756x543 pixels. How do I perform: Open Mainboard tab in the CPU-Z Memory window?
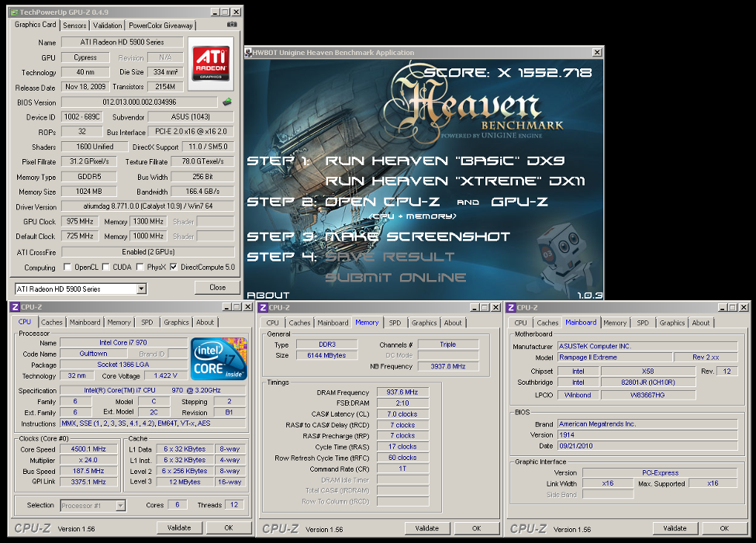pos(333,323)
